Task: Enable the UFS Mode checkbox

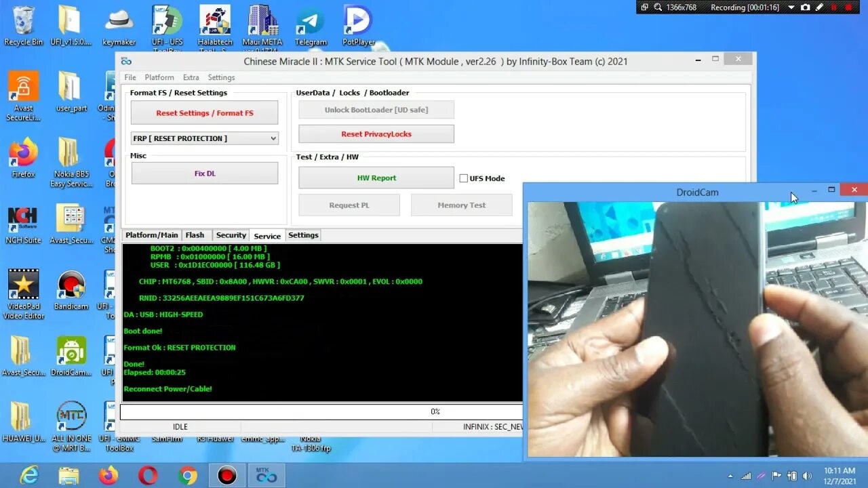Action: point(464,178)
